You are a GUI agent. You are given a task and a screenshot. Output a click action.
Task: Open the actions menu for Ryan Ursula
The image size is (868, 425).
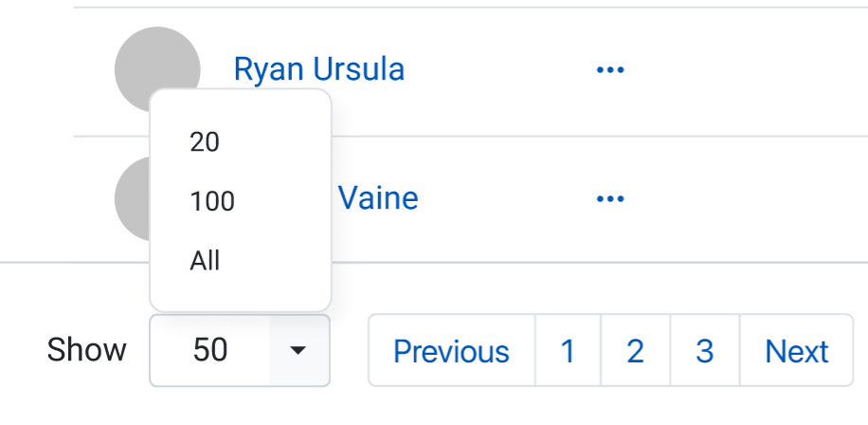click(610, 70)
